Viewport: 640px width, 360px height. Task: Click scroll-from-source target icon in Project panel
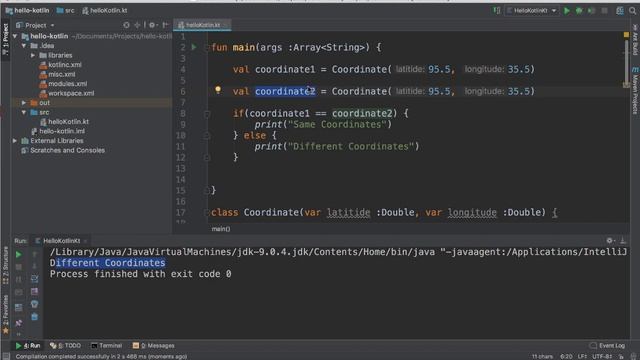pyautogui.click(x=126, y=25)
